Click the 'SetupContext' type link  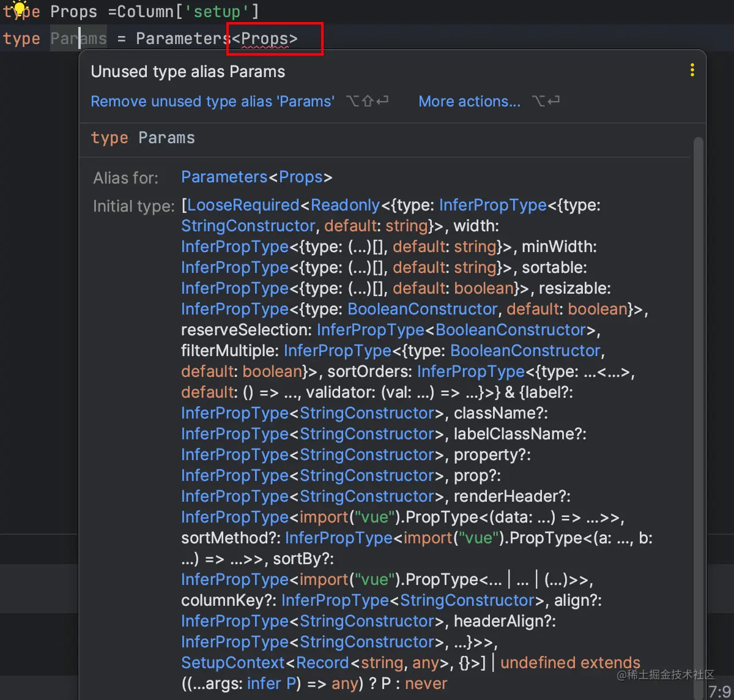pos(233,663)
